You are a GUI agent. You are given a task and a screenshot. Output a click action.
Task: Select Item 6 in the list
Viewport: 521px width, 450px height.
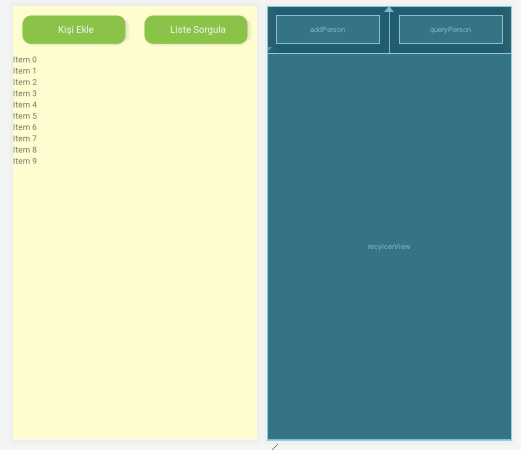click(25, 127)
